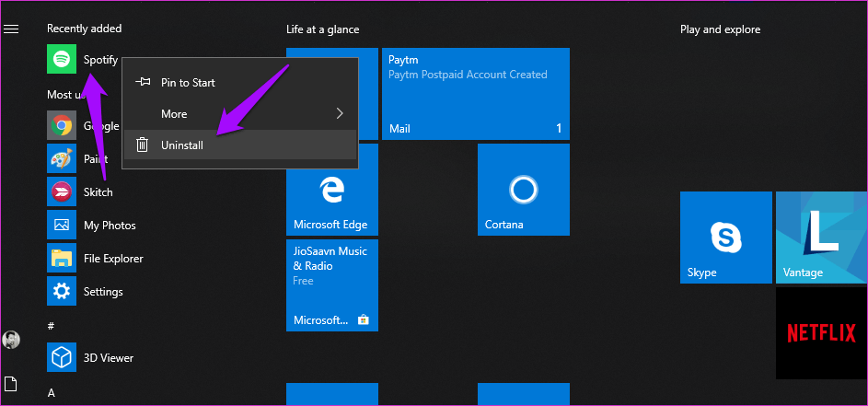Image resolution: width=868 pixels, height=406 pixels.
Task: Click the A alphabet section header
Action: 51,393
